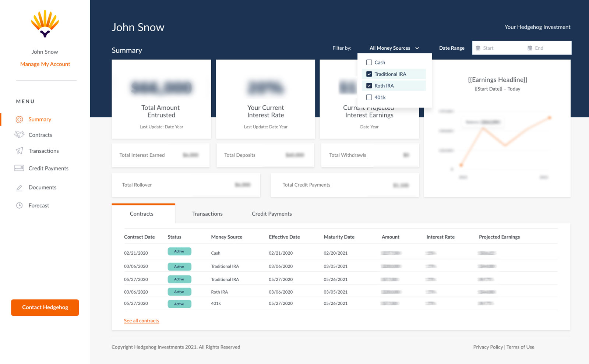589x364 pixels.
Task: Enable the 401k checkbox
Action: click(x=369, y=98)
